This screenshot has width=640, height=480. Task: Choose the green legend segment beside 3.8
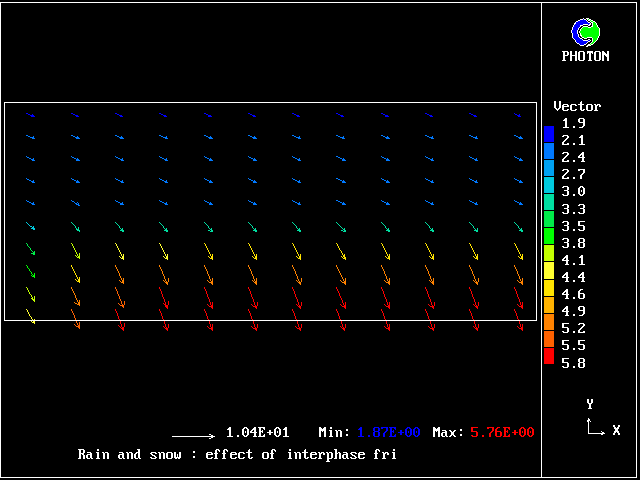point(549,239)
